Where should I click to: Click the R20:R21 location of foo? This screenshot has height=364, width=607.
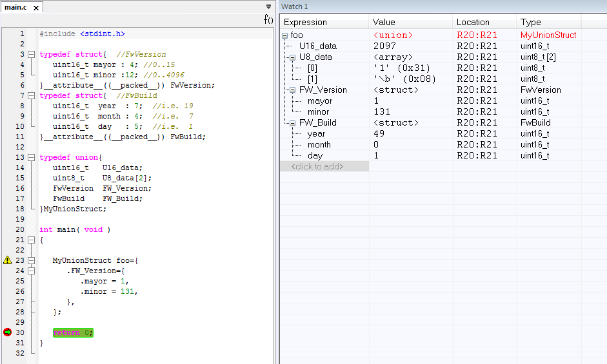477,35
